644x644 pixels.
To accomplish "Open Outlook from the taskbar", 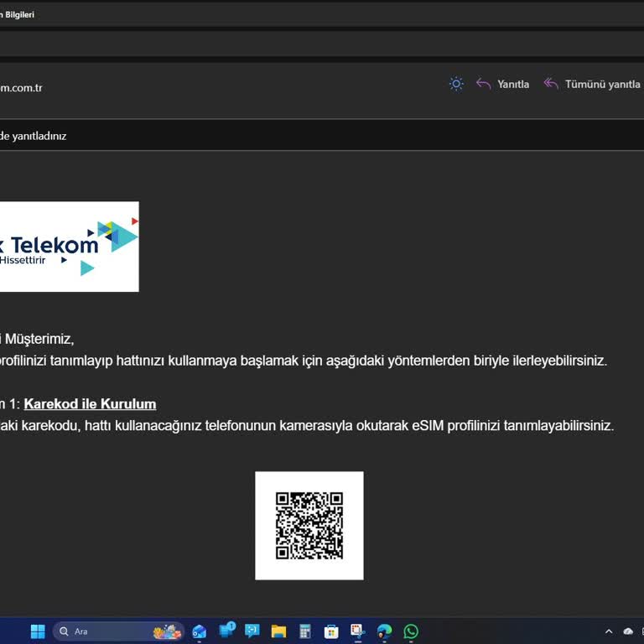I will (x=200, y=631).
